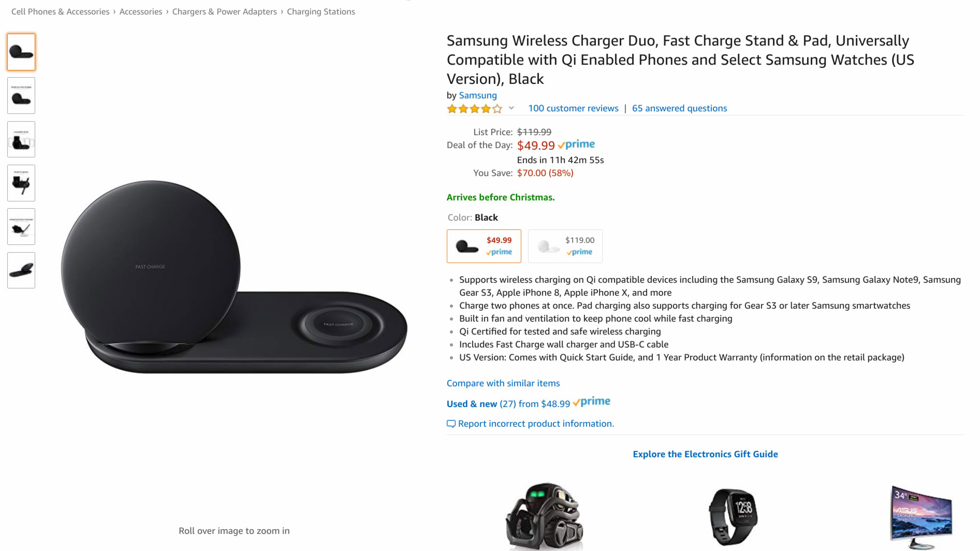Click the Fitbit smartwatch gift guide image
The image size is (980, 551).
tap(733, 516)
